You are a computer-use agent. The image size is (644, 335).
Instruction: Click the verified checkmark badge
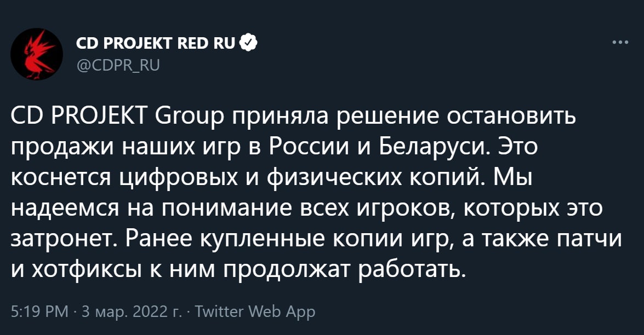(248, 43)
